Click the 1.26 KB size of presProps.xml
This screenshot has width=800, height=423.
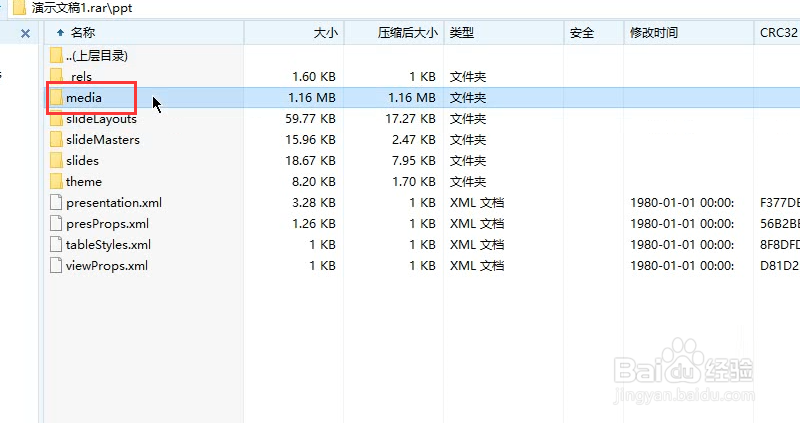click(314, 223)
